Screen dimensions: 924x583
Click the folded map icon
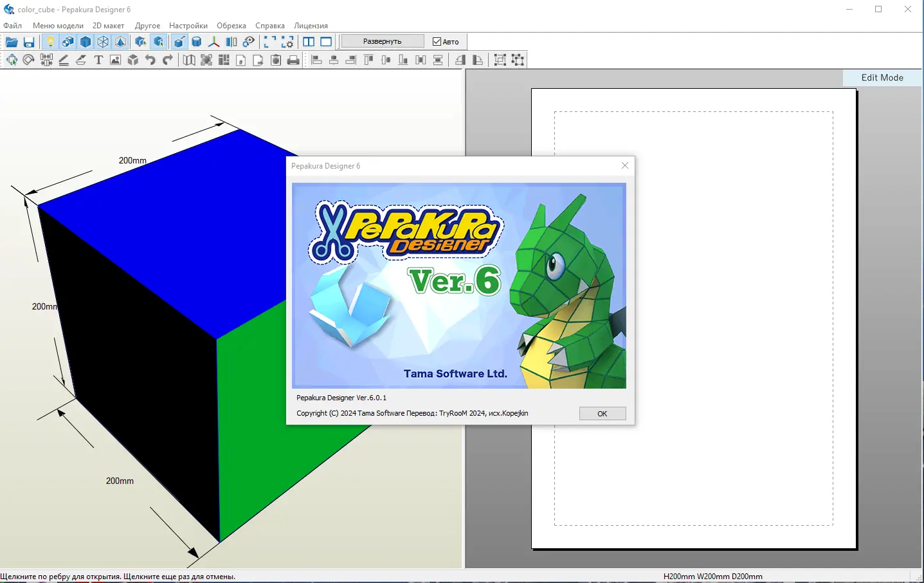189,60
